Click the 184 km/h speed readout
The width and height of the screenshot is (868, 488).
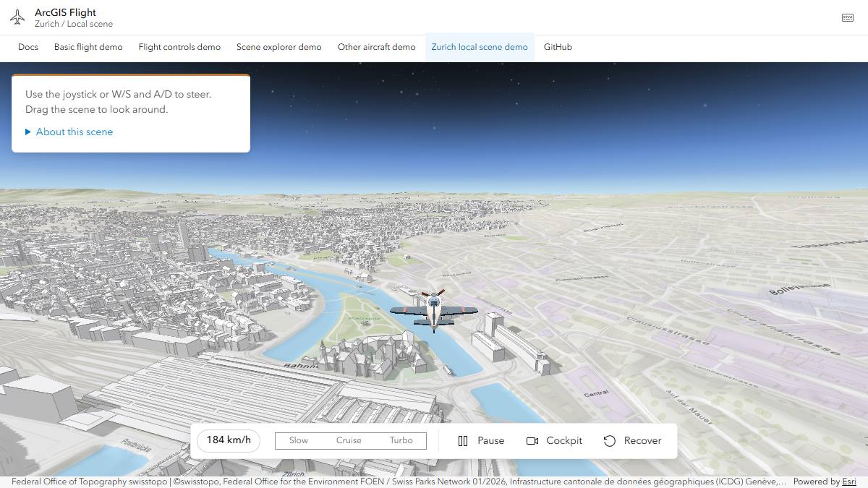coord(229,440)
